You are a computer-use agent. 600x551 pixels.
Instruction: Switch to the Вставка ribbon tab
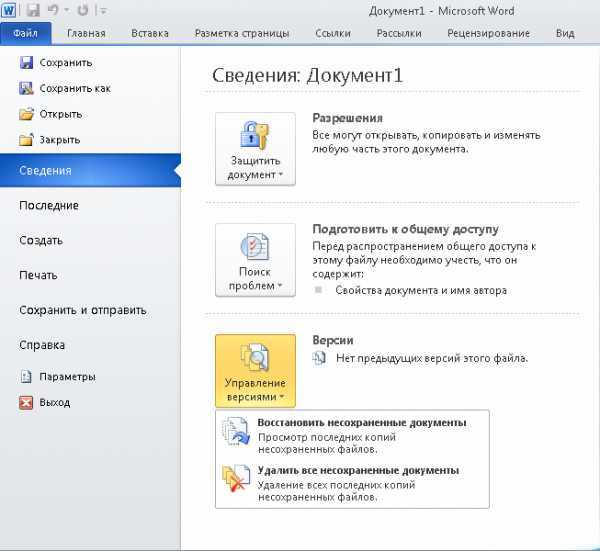tap(150, 33)
